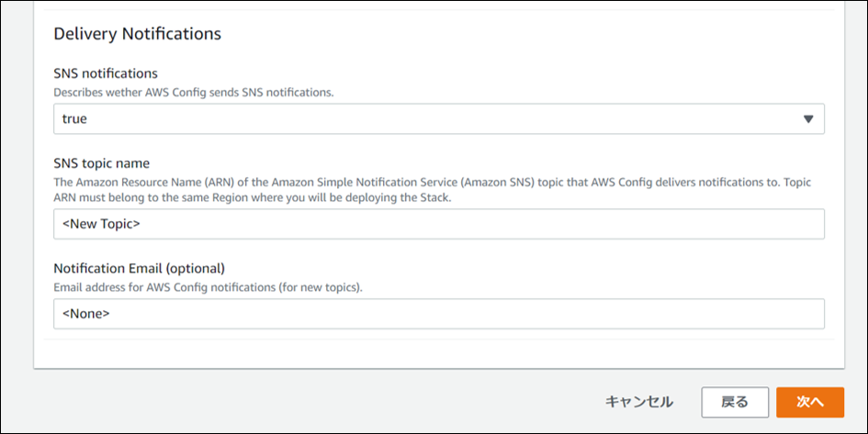This screenshot has height=434, width=868.
Task: Proceed with the orange 次へ button
Action: pos(809,402)
